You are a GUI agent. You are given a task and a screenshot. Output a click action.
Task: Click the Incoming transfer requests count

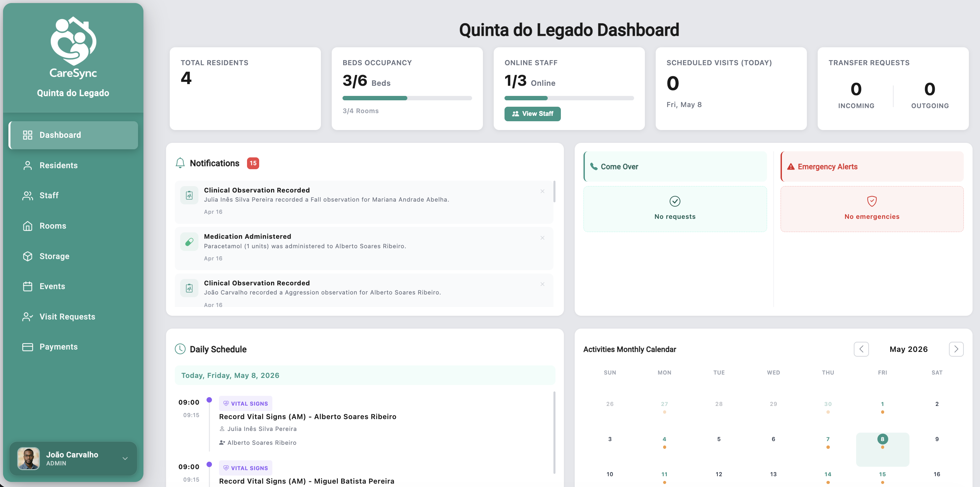(x=856, y=89)
